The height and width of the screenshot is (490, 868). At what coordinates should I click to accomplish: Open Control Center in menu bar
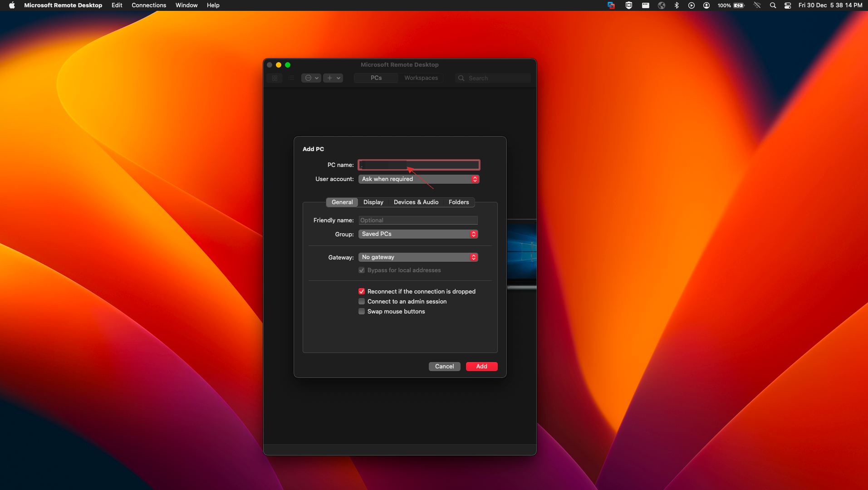pos(788,5)
